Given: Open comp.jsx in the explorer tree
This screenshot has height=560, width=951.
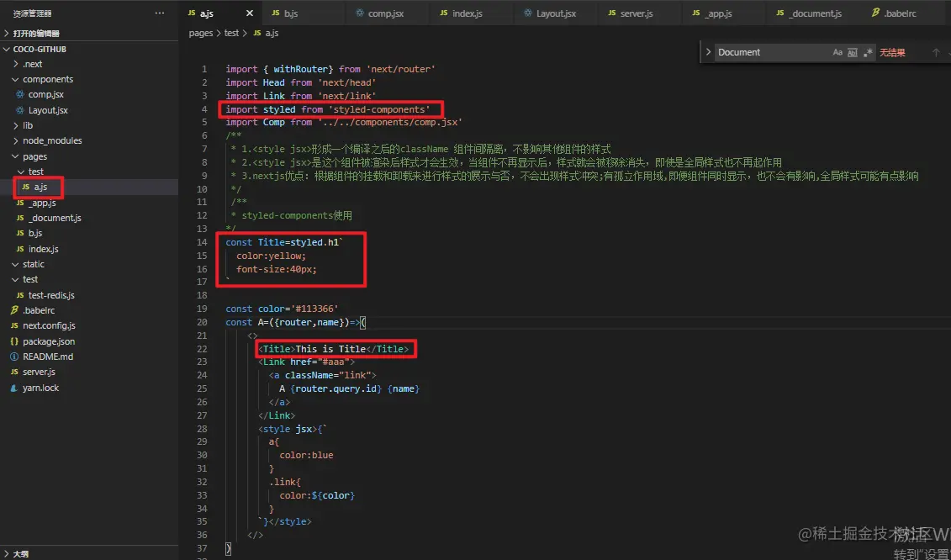Looking at the screenshot, I should click(90, 95).
